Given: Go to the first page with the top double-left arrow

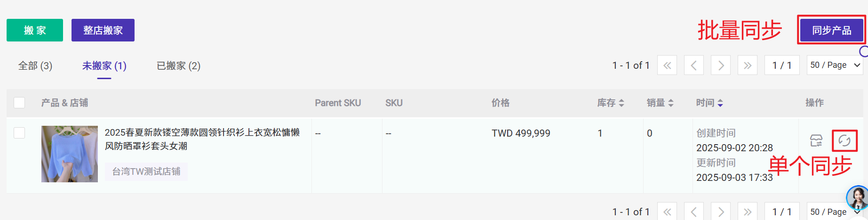Looking at the screenshot, I should coord(667,65).
